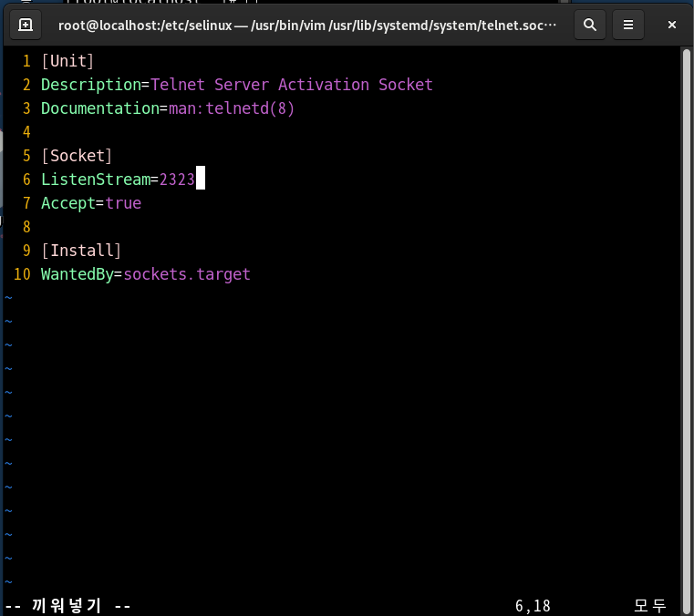Click the terminal window title text
The height and width of the screenshot is (616, 694).
pos(307,26)
